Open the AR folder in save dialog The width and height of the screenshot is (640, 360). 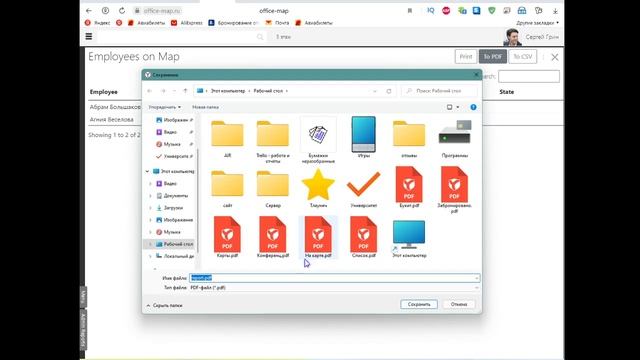[x=227, y=138]
